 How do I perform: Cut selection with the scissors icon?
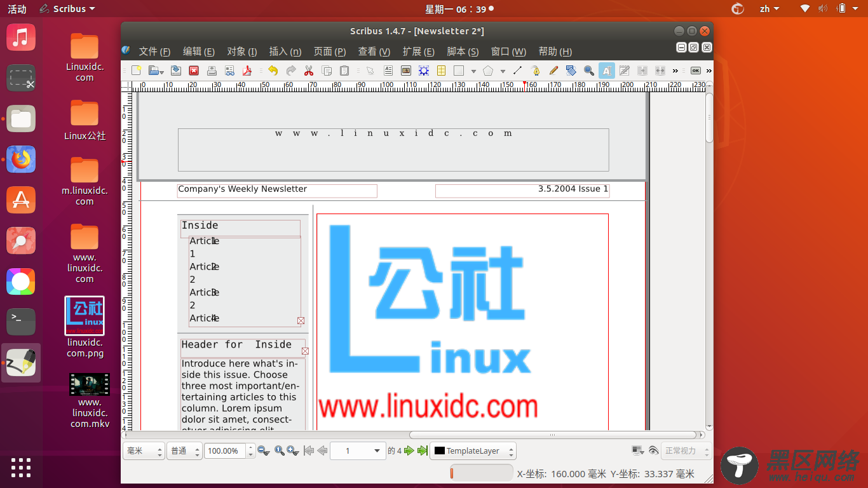309,71
